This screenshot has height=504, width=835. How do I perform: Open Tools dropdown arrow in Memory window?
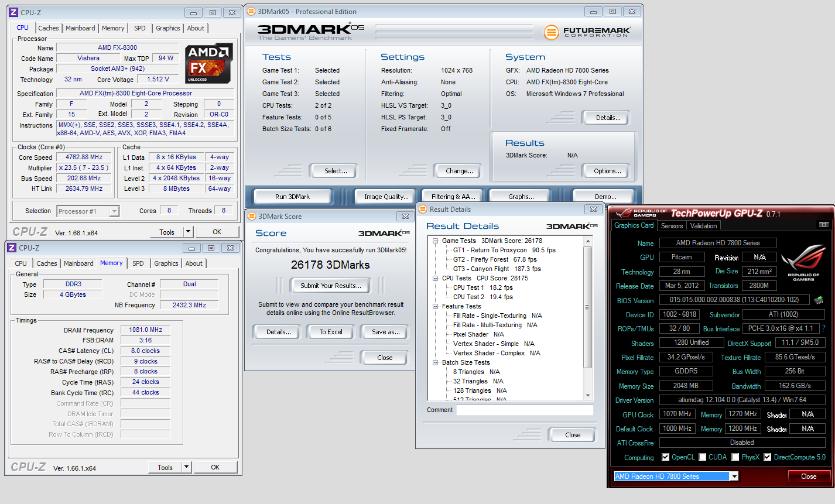coord(186,467)
